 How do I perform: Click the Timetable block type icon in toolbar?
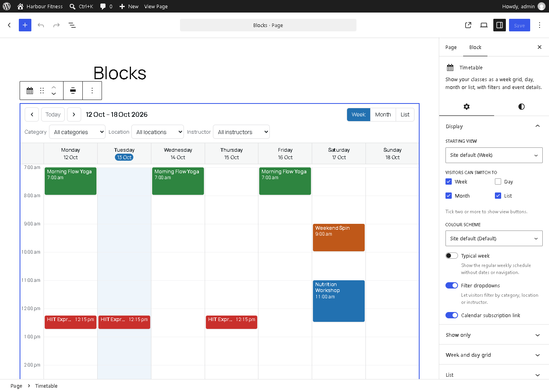coord(30,91)
